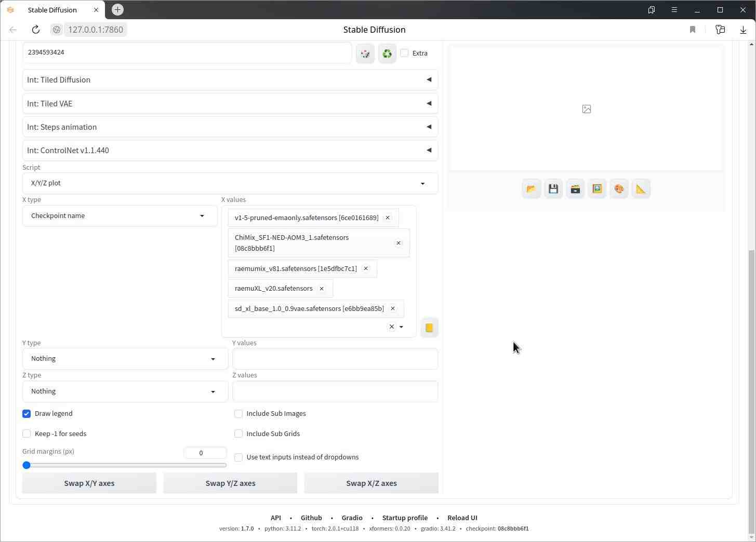The width and height of the screenshot is (756, 542).
Task: Expand the Int: Tiled Diffusion section
Action: point(230,80)
